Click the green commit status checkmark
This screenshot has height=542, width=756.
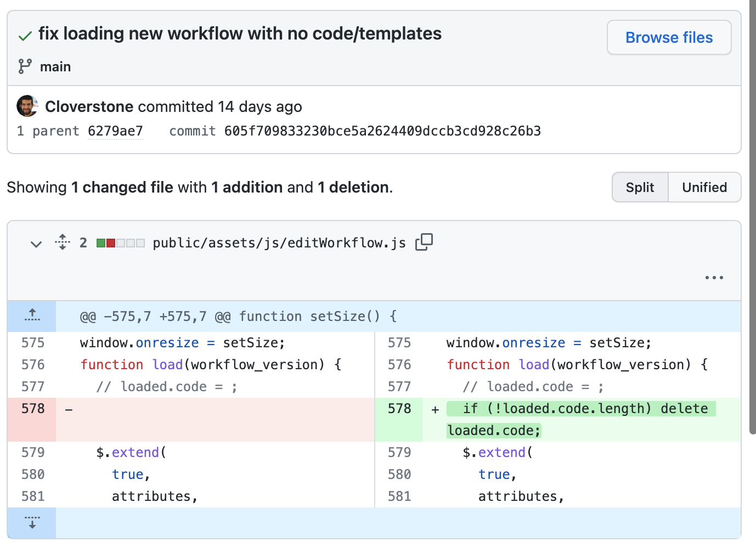point(25,36)
